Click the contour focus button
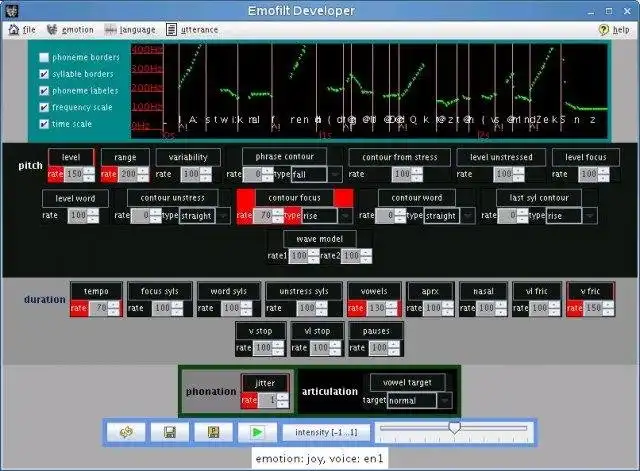The image size is (640, 471). [294, 198]
